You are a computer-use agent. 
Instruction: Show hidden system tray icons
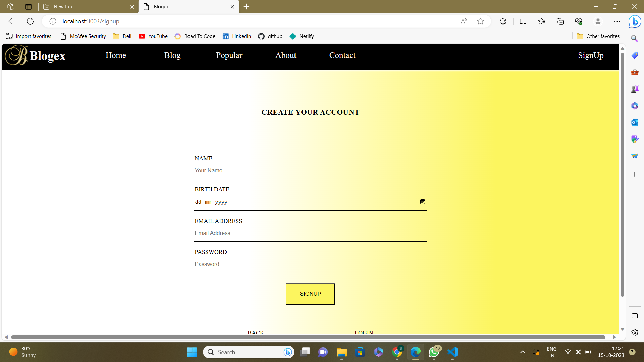522,352
